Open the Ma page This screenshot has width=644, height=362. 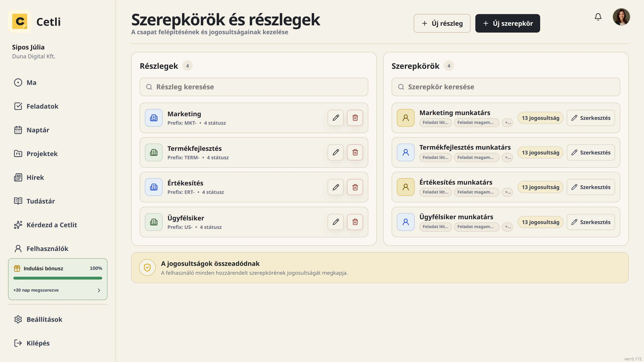[x=58, y=82]
